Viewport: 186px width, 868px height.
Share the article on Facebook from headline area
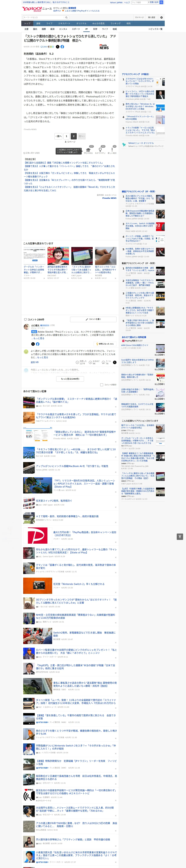point(62,47)
